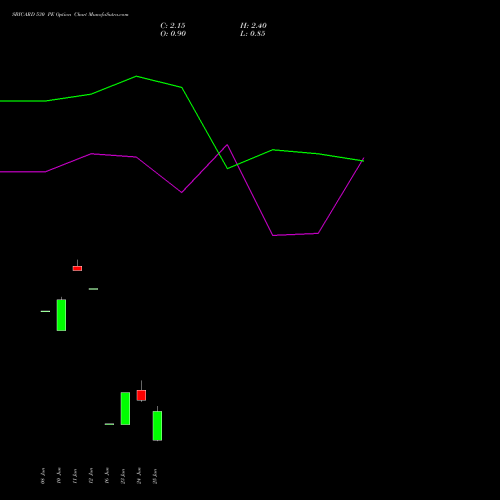Click the low value 'L: 0.85'
The width and height of the screenshot is (500, 500).
253,34
